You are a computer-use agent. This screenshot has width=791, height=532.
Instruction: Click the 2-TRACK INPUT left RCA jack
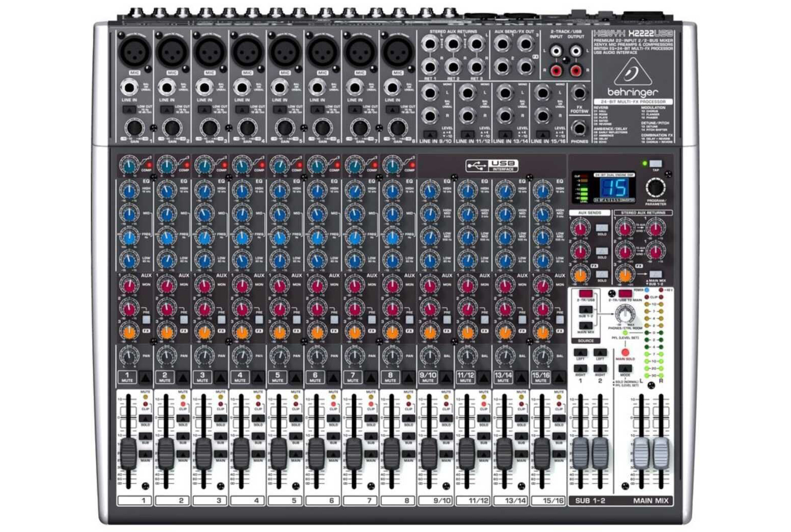557,51
